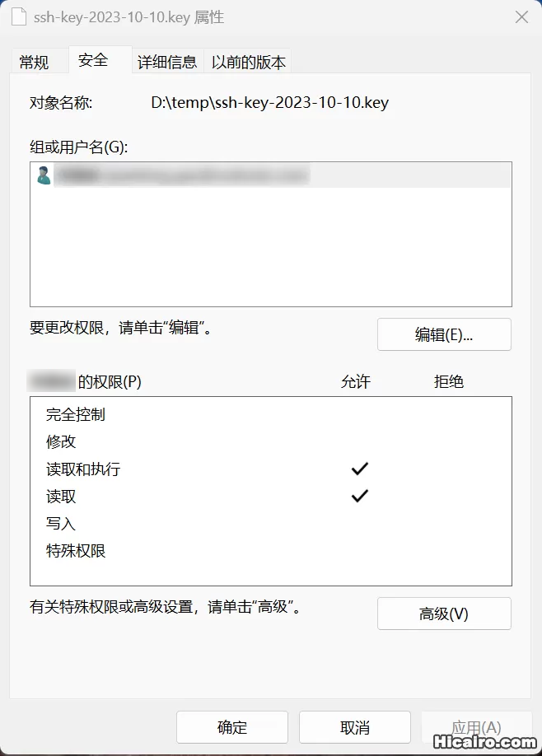Image resolution: width=542 pixels, height=756 pixels.
Task: Cancel the dialog with 取消 button
Action: point(354,727)
